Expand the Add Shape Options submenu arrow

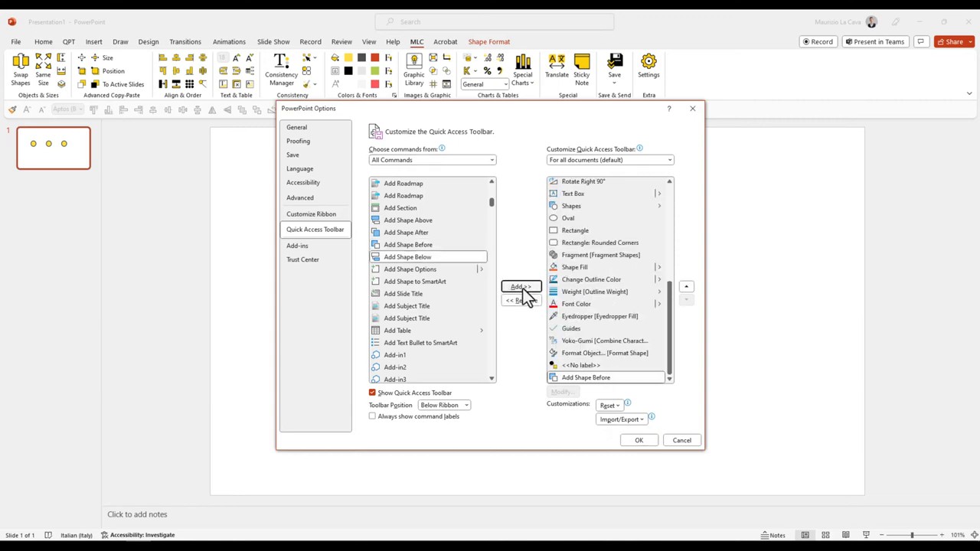click(481, 269)
